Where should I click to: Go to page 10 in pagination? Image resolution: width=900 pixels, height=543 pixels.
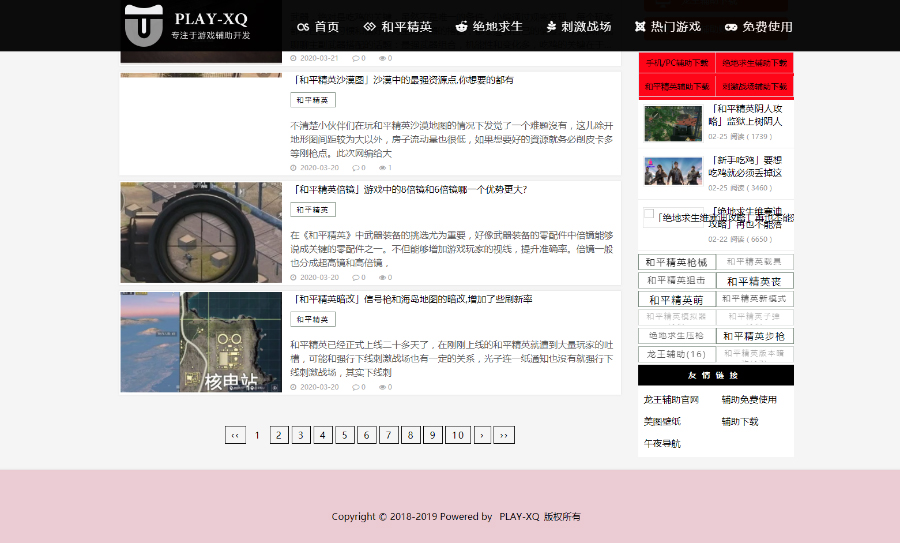pos(457,435)
